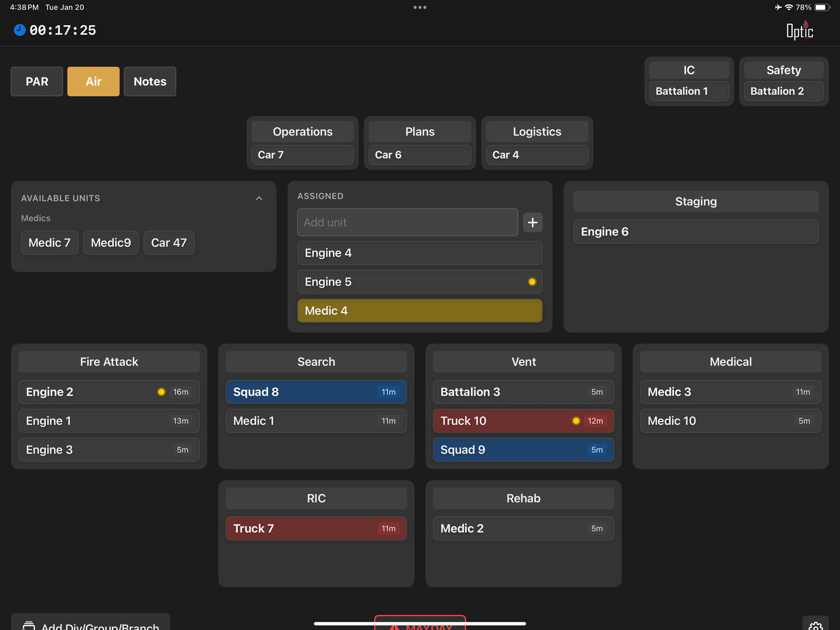840x630 pixels.
Task: Select the Fire Attack group header
Action: (109, 361)
